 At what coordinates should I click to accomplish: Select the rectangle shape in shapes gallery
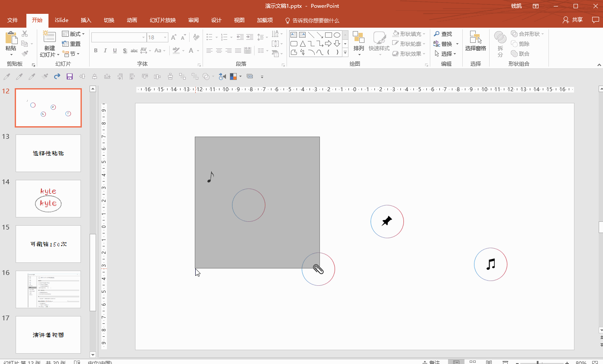click(328, 35)
